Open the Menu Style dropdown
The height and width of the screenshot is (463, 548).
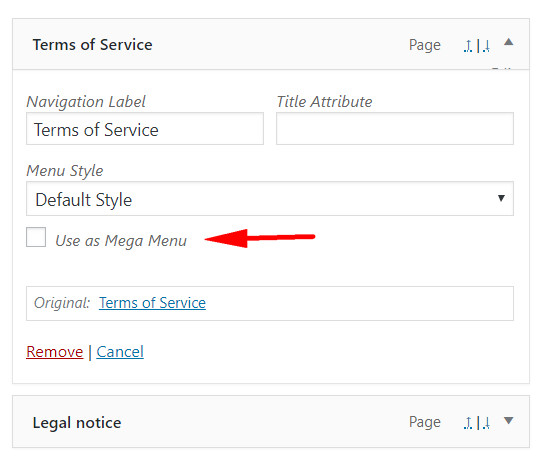270,198
